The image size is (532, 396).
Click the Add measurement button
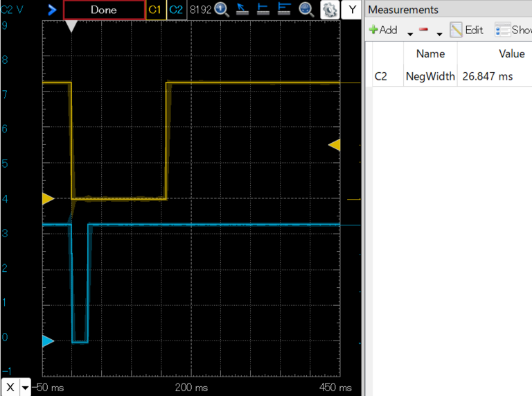[x=383, y=30]
